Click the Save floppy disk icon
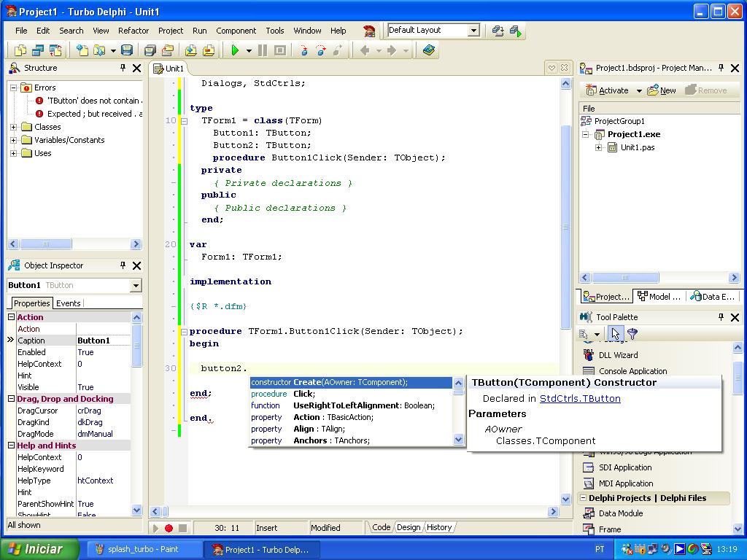 (x=127, y=50)
